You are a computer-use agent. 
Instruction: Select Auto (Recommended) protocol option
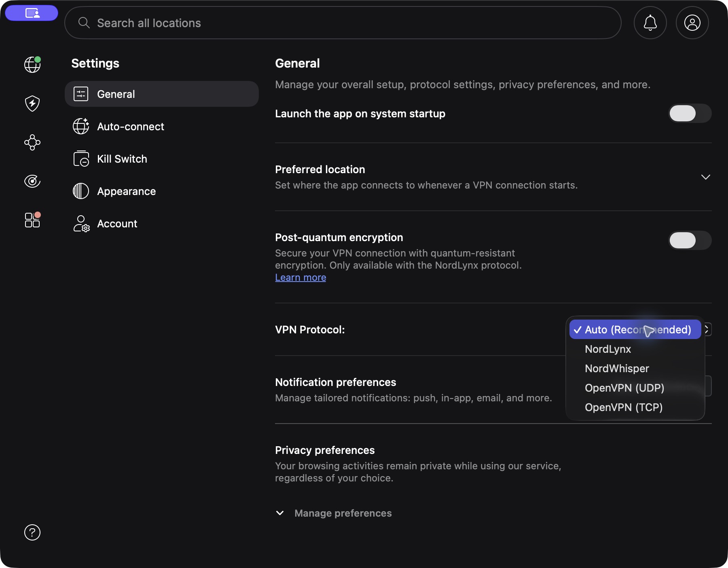coord(635,329)
